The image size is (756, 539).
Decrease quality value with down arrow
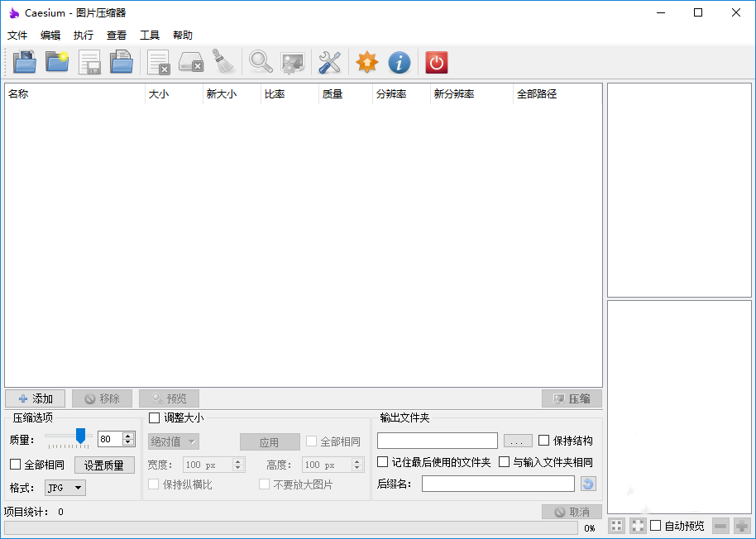coord(128,442)
